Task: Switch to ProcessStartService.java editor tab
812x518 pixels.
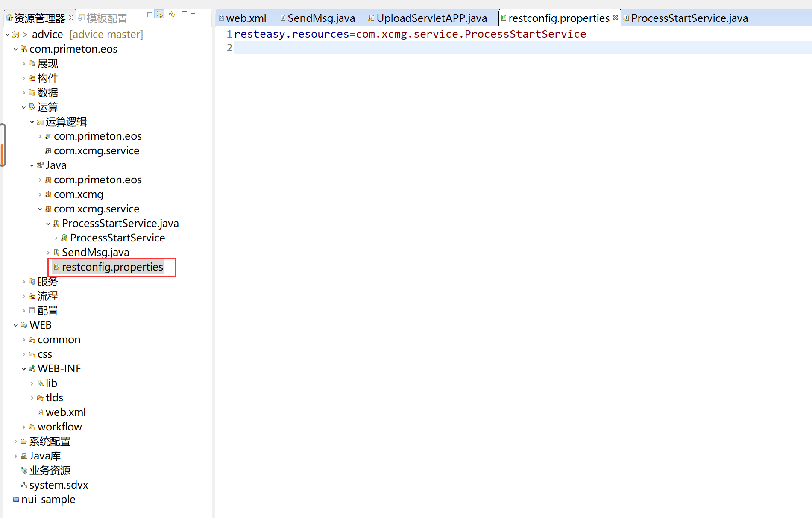Action: point(686,18)
